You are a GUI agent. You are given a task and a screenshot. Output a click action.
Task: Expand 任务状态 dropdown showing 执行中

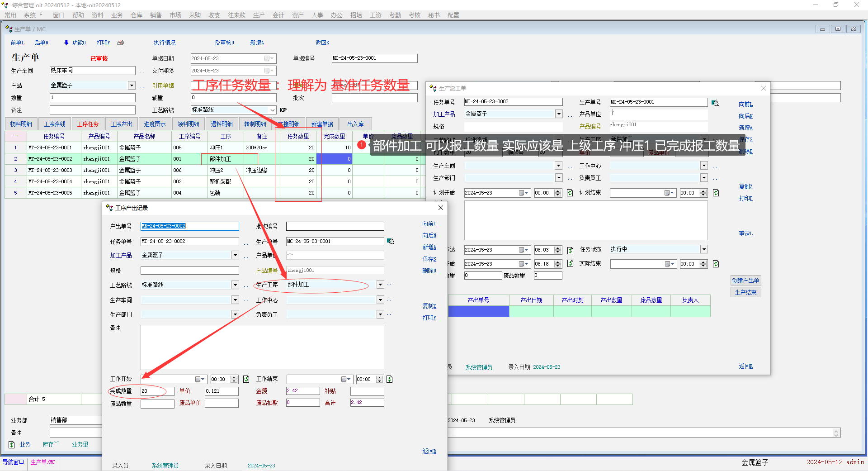tap(704, 249)
